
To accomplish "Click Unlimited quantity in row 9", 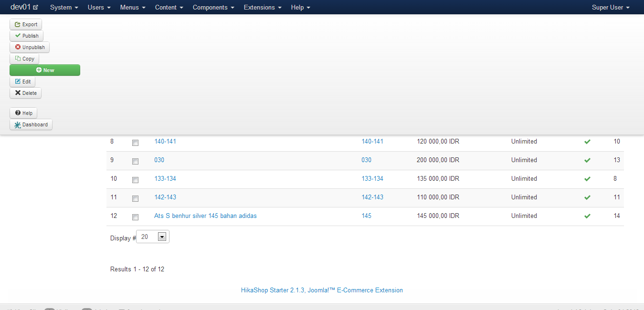I will 524,160.
